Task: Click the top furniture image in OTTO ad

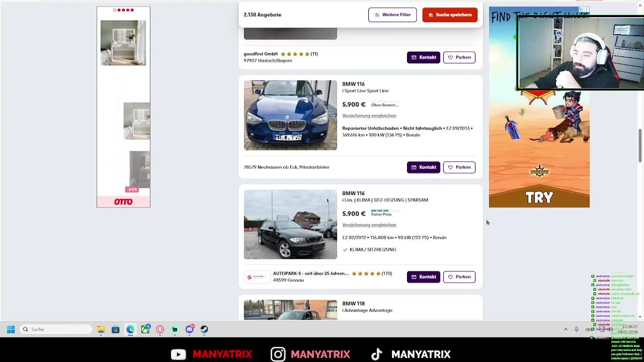Action: [x=123, y=43]
